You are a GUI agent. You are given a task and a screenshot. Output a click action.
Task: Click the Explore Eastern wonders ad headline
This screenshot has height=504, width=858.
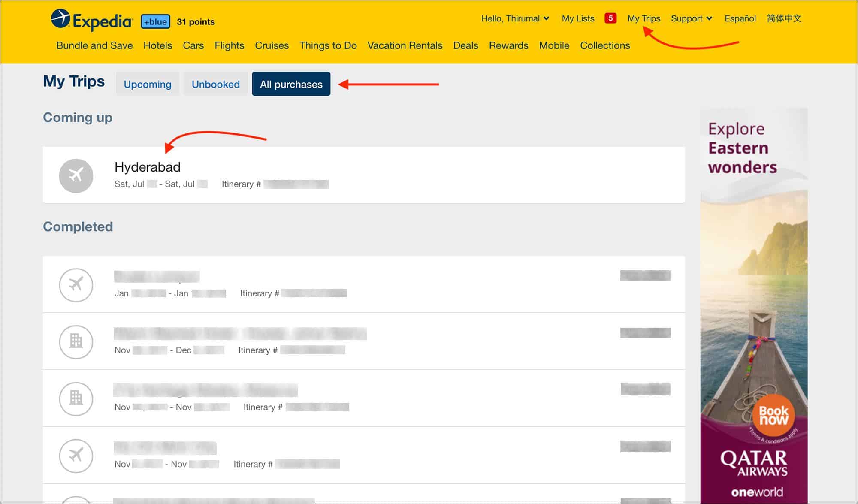click(742, 148)
